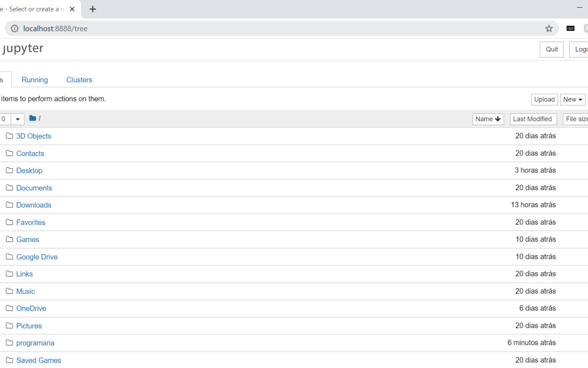Screen dimensions: 588x368
Task: Switch to the Clusters tab
Action: tap(79, 80)
